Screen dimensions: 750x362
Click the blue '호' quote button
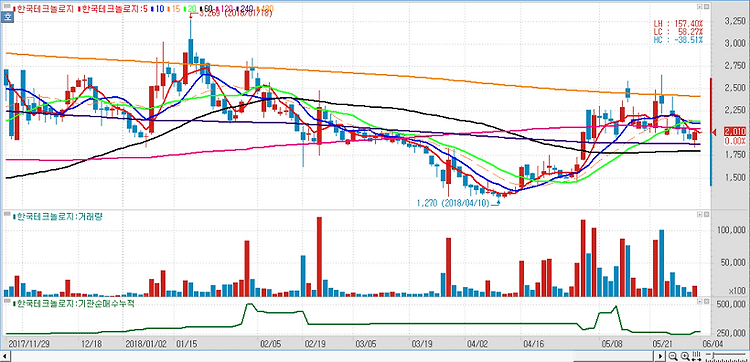(7, 16)
